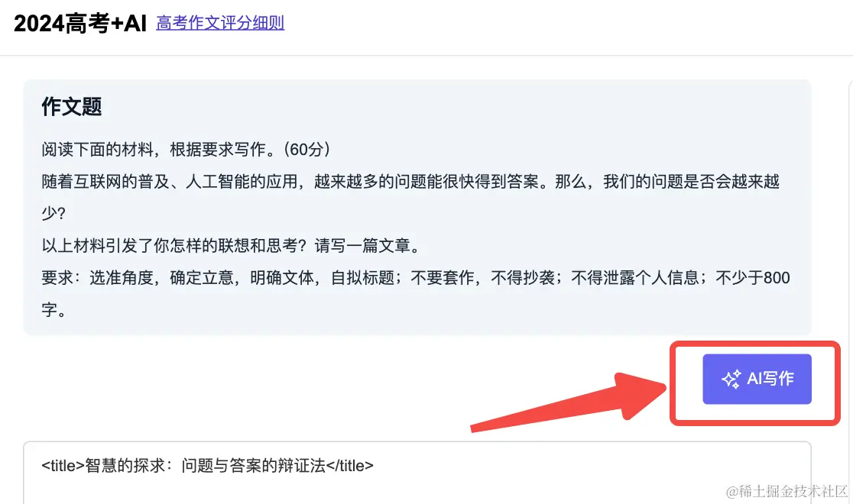The image size is (853, 504).
Task: Click the 字。 final prompt line
Action: [54, 310]
